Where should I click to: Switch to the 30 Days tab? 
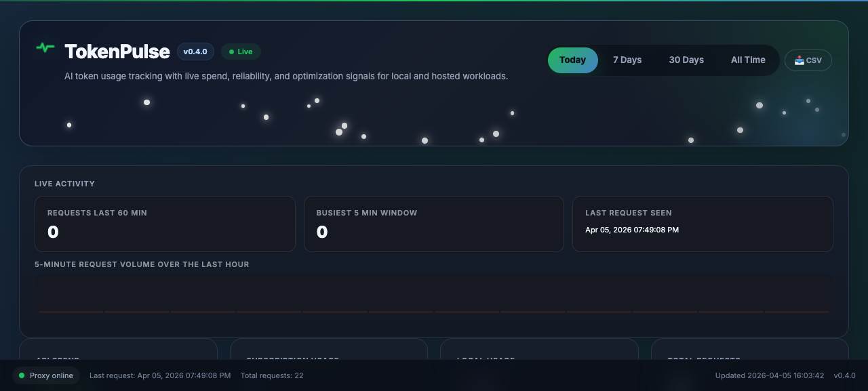tap(686, 60)
